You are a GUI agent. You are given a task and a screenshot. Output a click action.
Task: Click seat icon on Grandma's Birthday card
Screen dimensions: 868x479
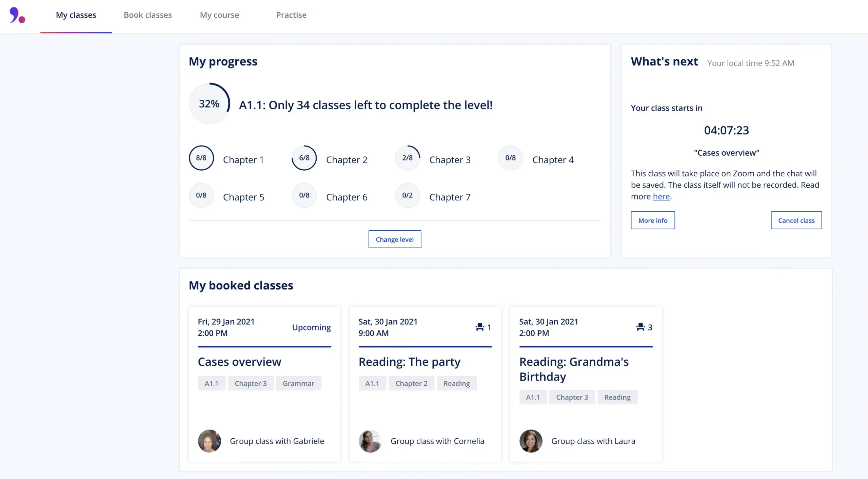pyautogui.click(x=640, y=327)
